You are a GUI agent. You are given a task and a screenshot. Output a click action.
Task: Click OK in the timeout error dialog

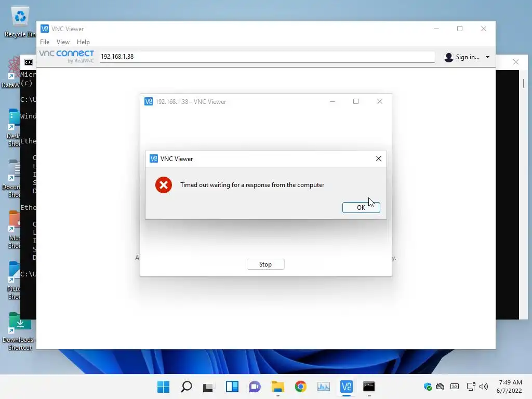coord(361,207)
